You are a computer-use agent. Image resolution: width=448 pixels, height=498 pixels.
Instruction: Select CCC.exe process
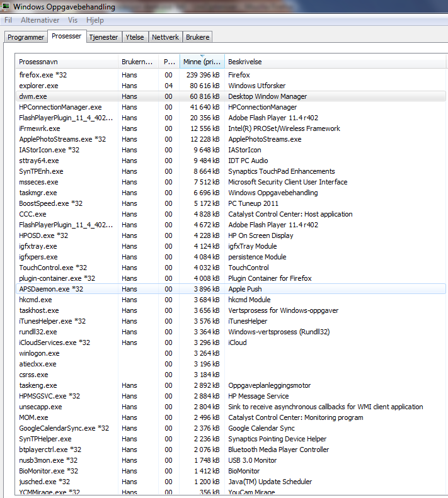tap(231, 214)
